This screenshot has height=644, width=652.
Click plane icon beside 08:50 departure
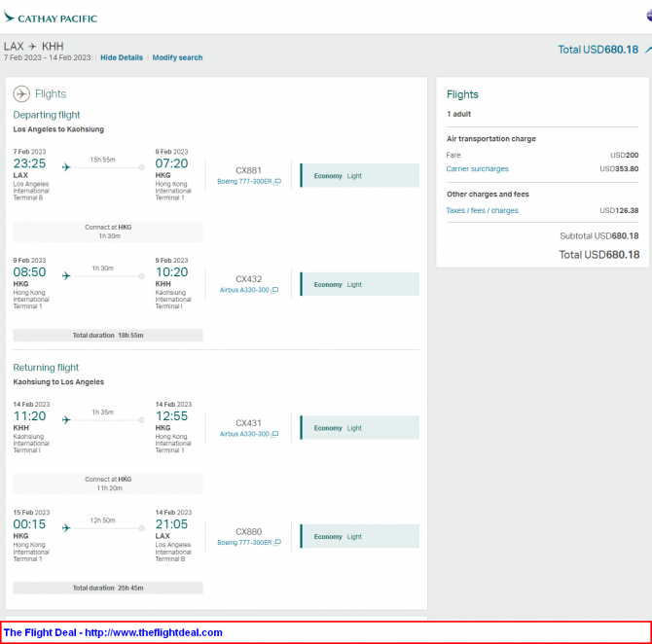pyautogui.click(x=66, y=275)
